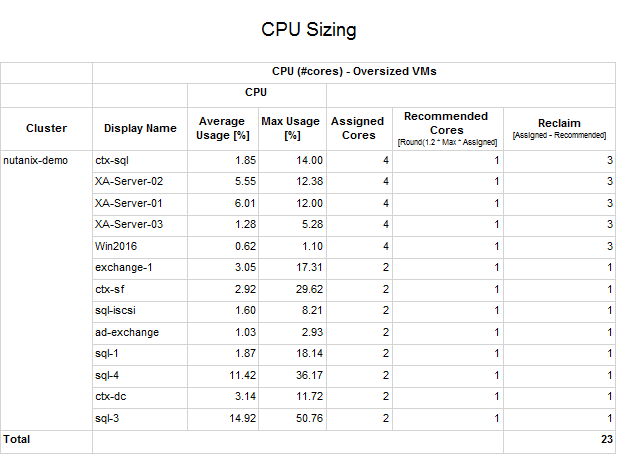
Task: Click the CPU Sizing report title
Action: click(x=308, y=30)
